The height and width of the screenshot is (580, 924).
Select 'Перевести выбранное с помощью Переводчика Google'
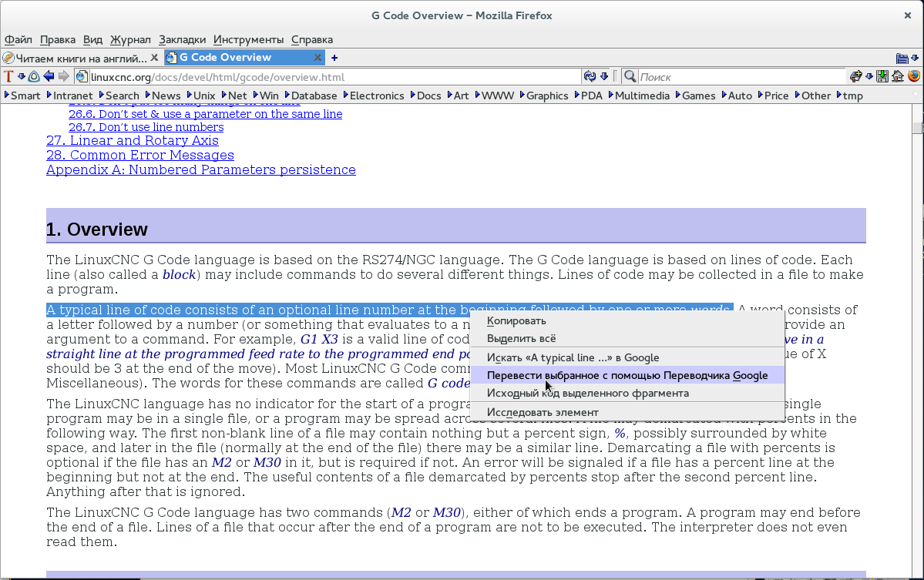coord(627,375)
